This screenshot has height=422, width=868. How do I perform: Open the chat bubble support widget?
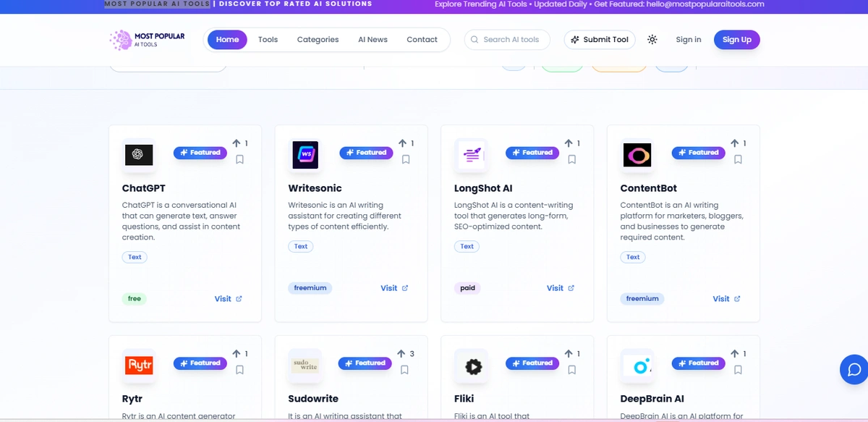pyautogui.click(x=854, y=370)
